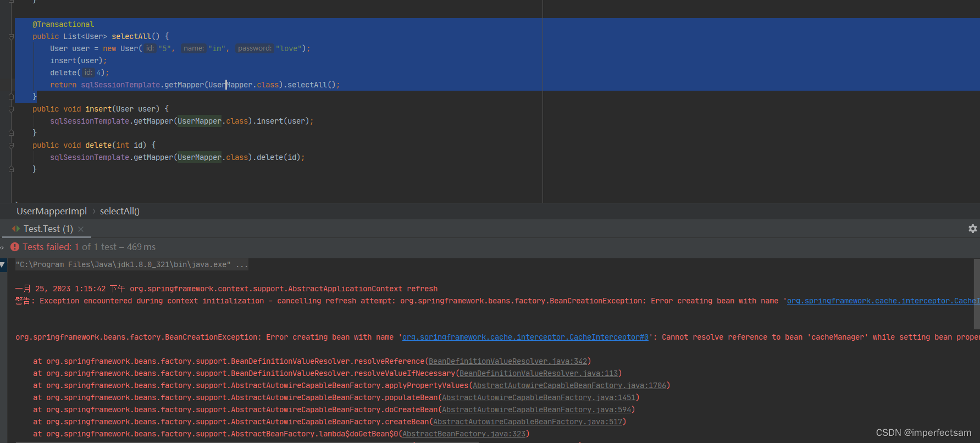Open the run panel settings gear
The width and height of the screenshot is (980, 443).
[972, 229]
